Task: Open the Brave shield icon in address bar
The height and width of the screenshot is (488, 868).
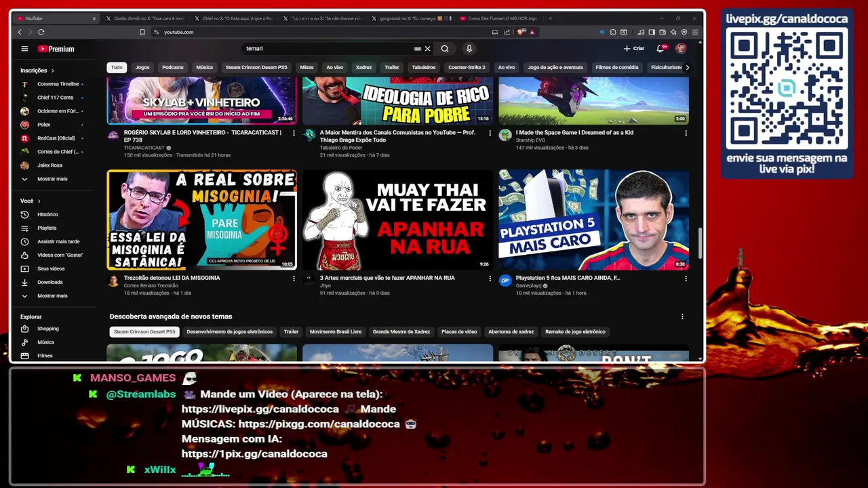Action: point(520,32)
